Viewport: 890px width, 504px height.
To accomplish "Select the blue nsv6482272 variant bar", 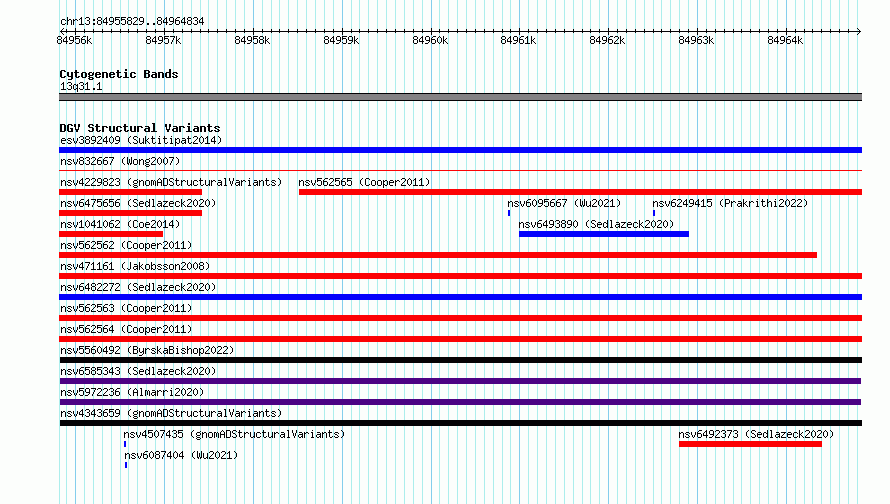I will click(x=460, y=297).
